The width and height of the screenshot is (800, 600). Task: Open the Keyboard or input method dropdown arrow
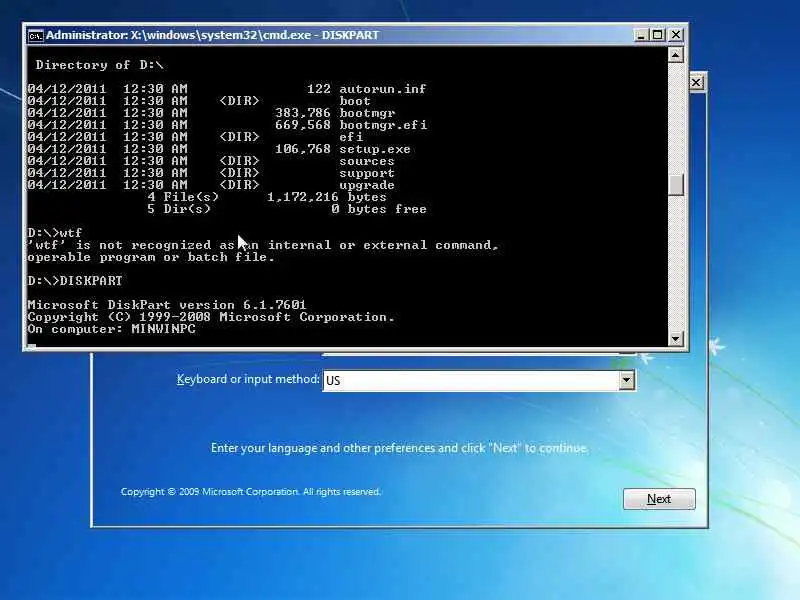(627, 380)
